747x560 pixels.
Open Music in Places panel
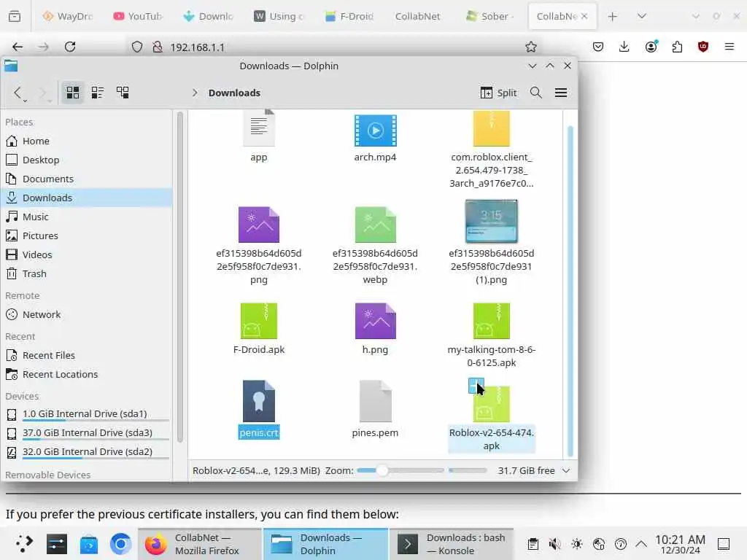coord(86,217)
